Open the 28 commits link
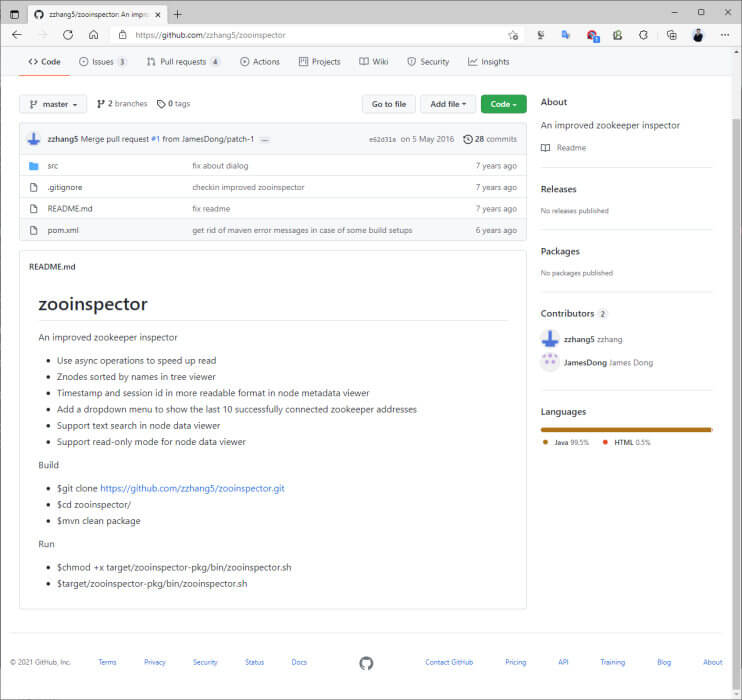The height and width of the screenshot is (700, 742). pyautogui.click(x=490, y=139)
